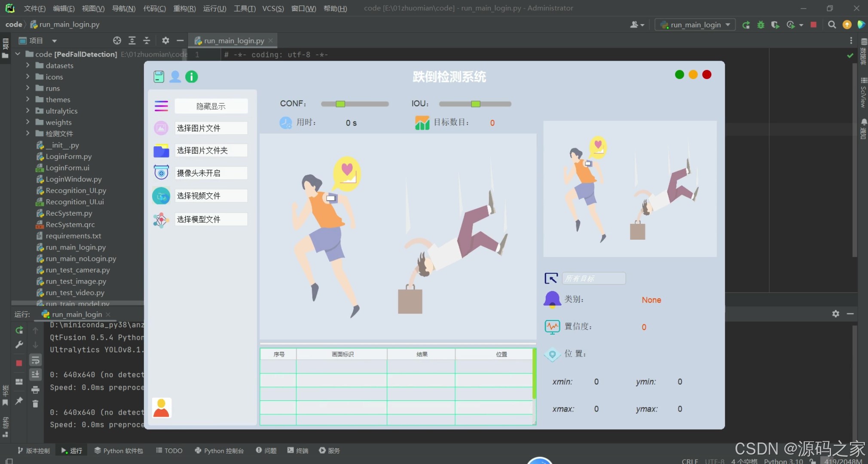Open the 所有目标 target selection combo box
This screenshot has height=464, width=868.
(x=593, y=278)
